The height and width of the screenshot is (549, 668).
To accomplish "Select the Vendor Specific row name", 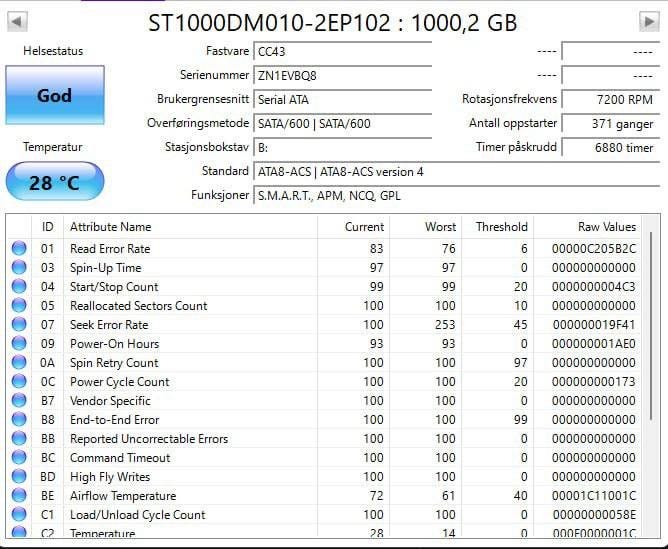I will tap(110, 401).
